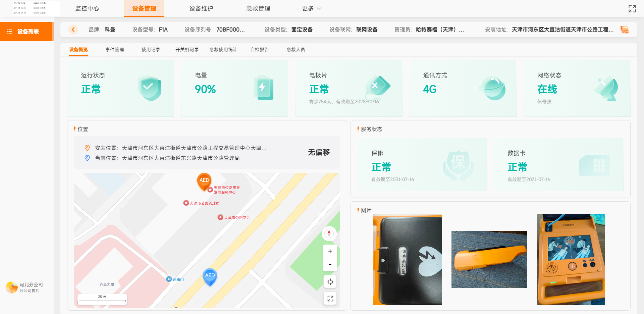Open the AED front panel photo
This screenshot has height=314, width=644.
(571, 259)
